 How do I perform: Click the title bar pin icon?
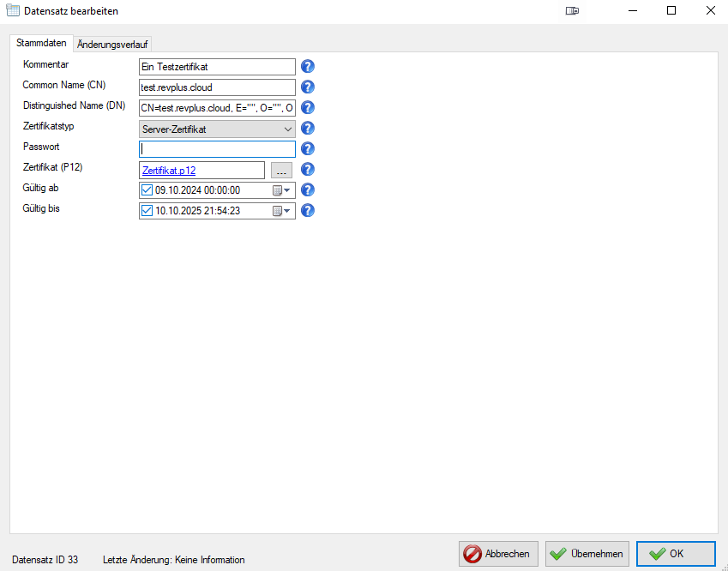tap(573, 11)
